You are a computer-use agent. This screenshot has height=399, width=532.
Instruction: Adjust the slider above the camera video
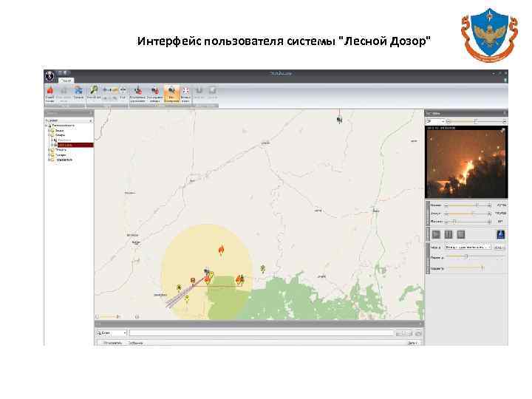pyautogui.click(x=477, y=121)
